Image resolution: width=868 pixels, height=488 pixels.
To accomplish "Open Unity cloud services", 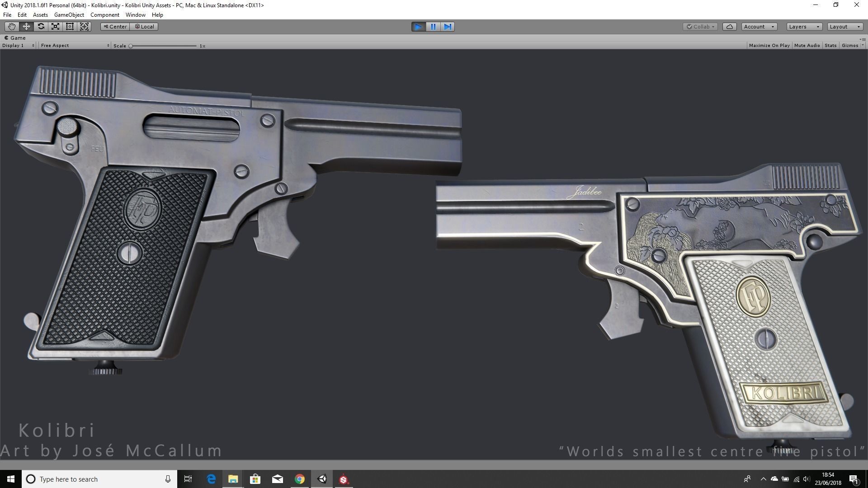I will pos(730,27).
